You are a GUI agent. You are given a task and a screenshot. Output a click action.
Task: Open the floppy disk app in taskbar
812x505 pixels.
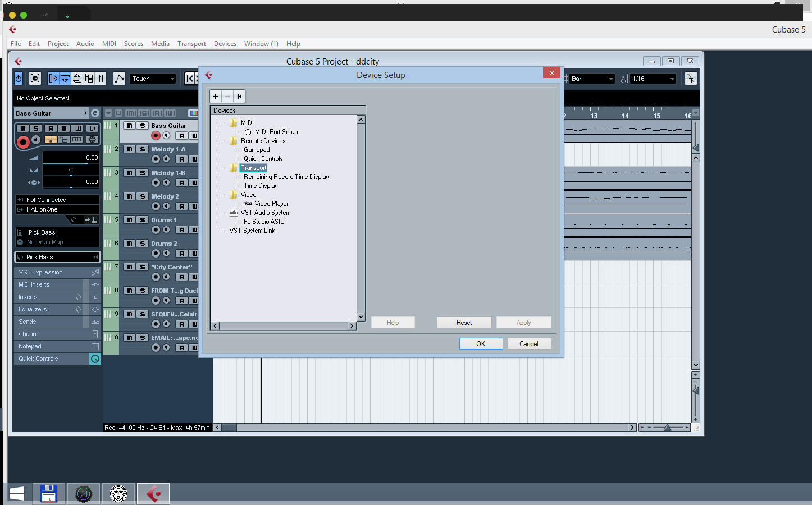click(x=49, y=494)
